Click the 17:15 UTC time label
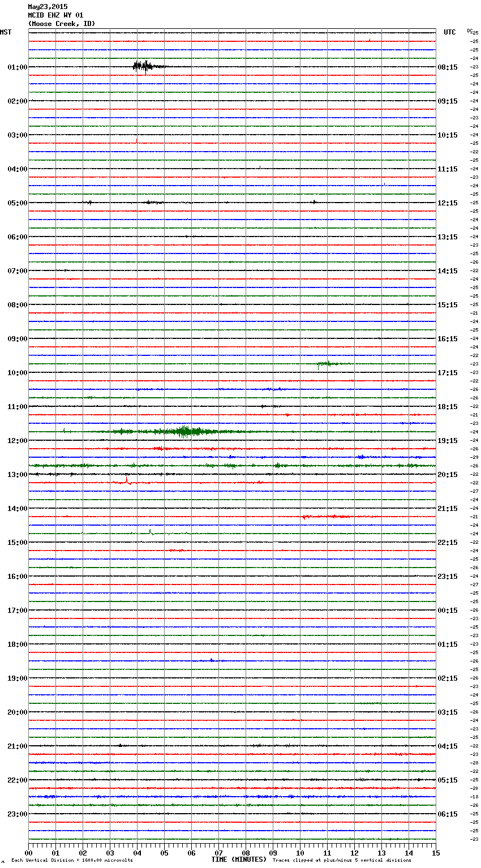 448,373
